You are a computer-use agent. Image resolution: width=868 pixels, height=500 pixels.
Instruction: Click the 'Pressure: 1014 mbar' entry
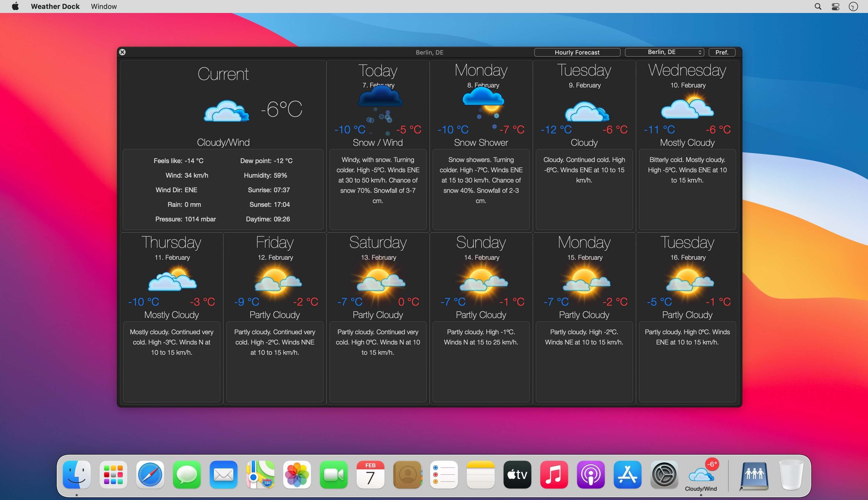click(186, 219)
